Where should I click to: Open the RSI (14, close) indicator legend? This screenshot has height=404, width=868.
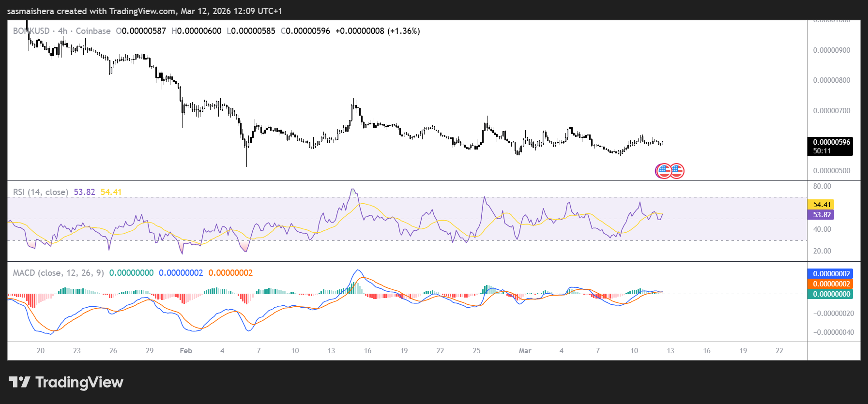[41, 192]
